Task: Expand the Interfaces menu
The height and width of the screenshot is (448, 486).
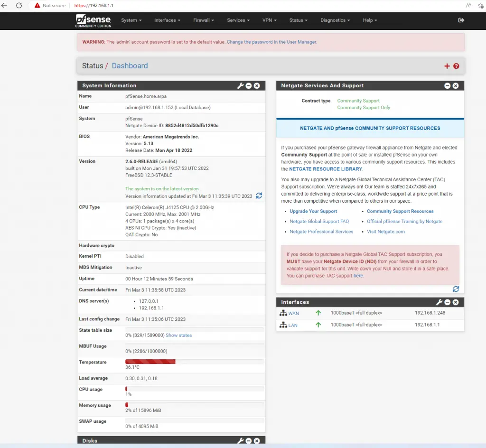Action: tap(168, 20)
